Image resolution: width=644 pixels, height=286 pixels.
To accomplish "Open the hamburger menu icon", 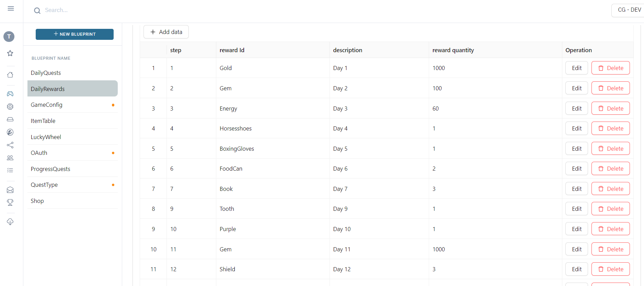I will click(x=11, y=9).
